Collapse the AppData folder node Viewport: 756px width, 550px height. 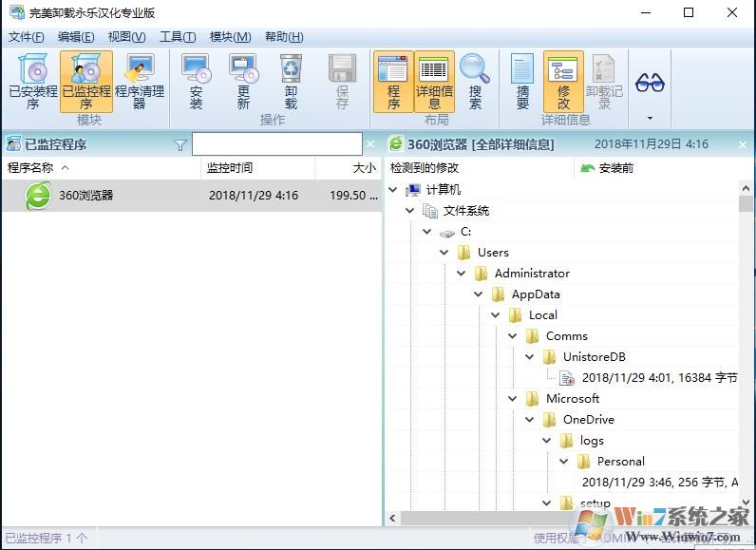pos(479,294)
